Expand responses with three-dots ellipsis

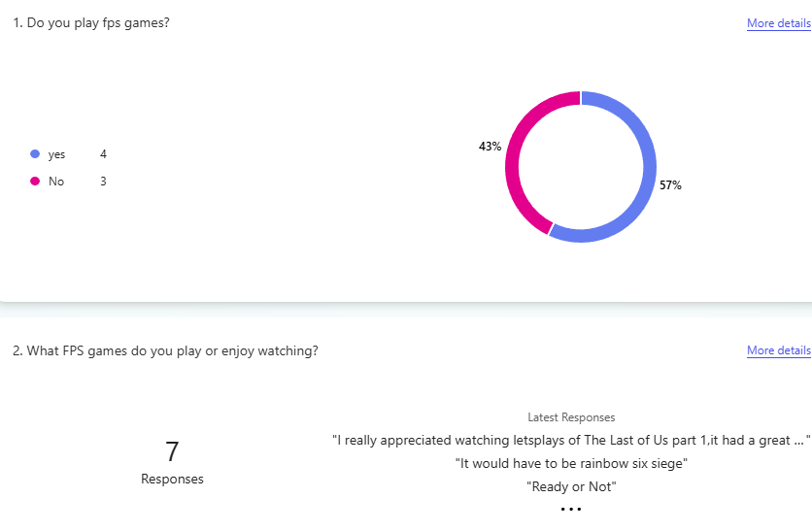[x=571, y=510]
